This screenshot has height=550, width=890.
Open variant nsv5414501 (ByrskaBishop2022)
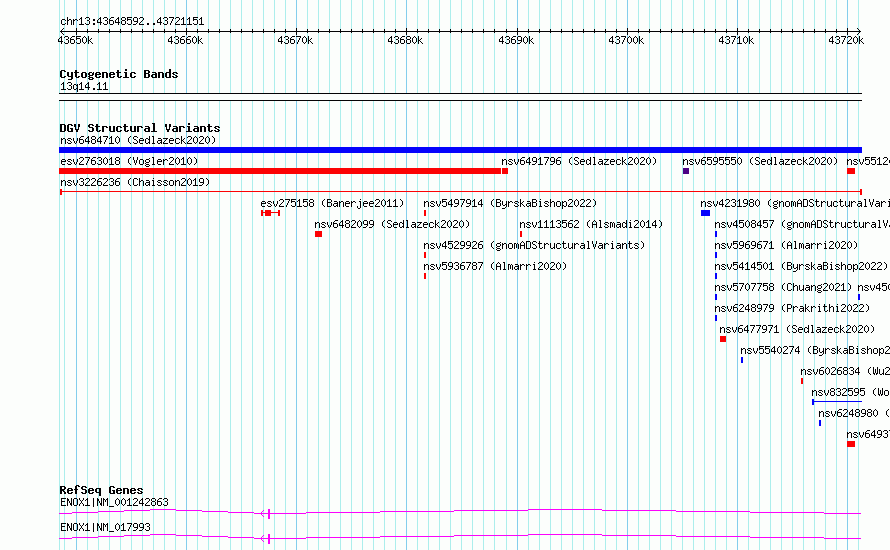[x=801, y=266]
